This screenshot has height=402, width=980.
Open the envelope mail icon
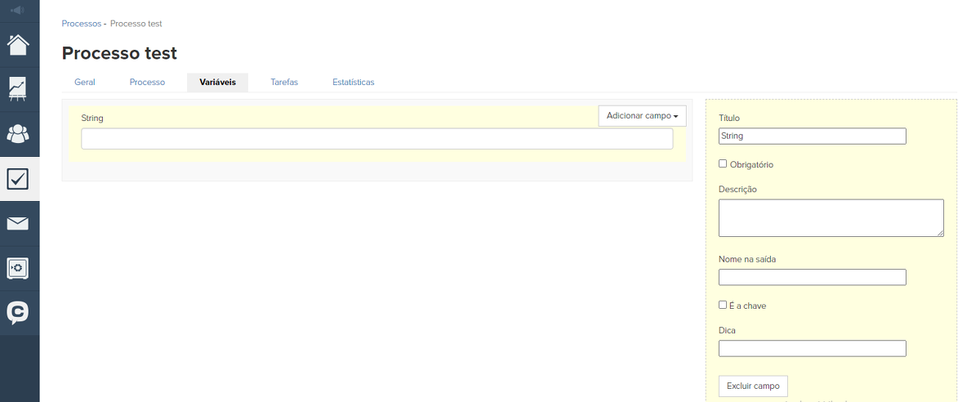18,223
